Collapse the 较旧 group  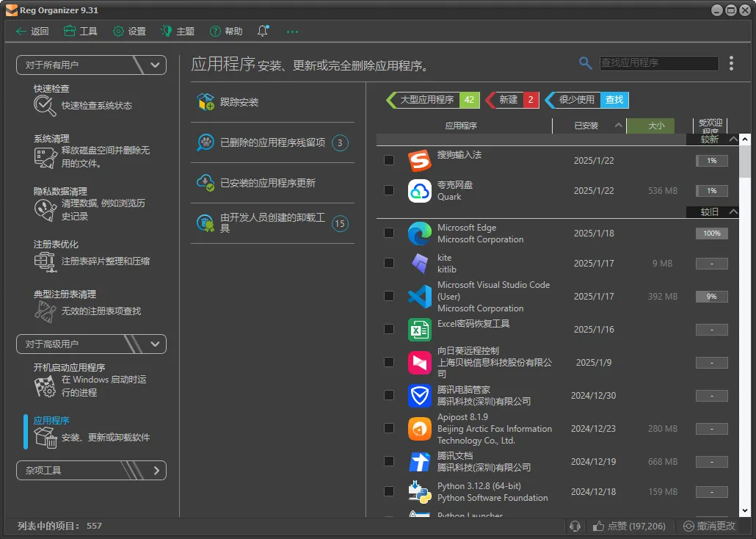(733, 211)
